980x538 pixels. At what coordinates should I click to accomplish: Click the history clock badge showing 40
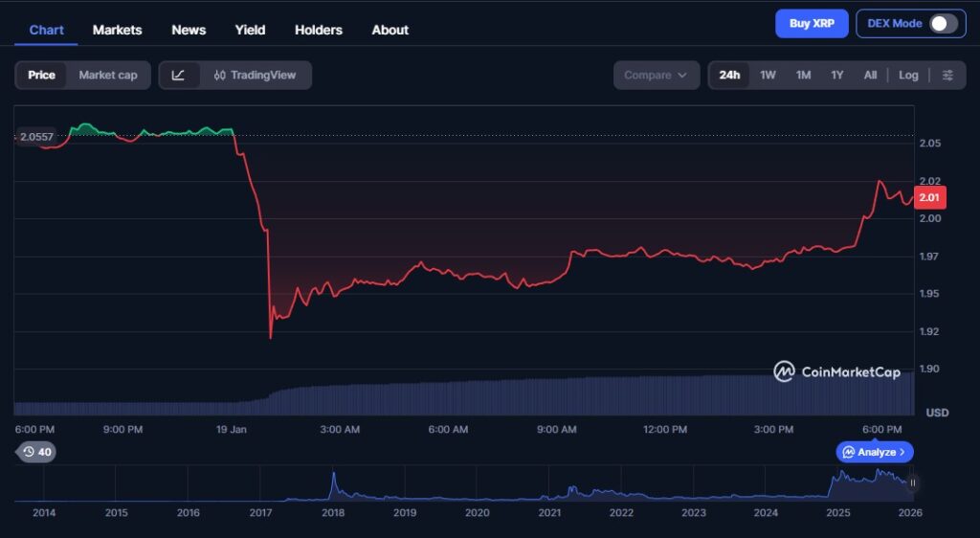pyautogui.click(x=37, y=452)
